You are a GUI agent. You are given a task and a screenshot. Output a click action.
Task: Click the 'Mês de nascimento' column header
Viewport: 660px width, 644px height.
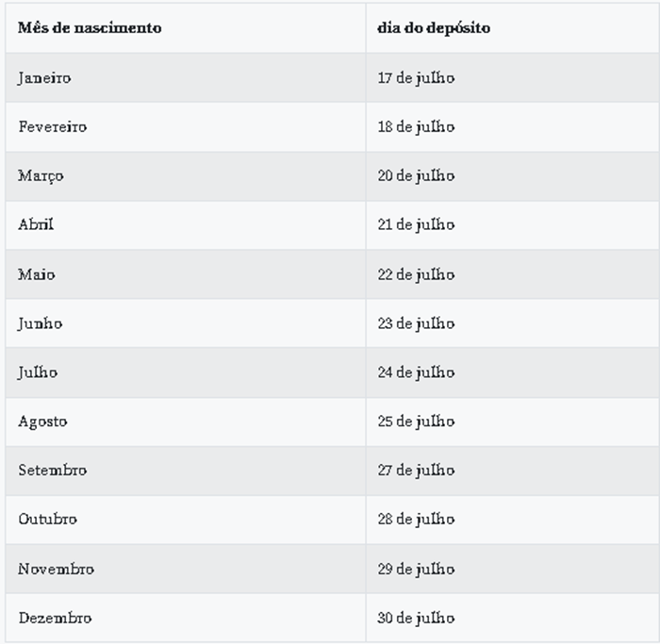tap(90, 28)
